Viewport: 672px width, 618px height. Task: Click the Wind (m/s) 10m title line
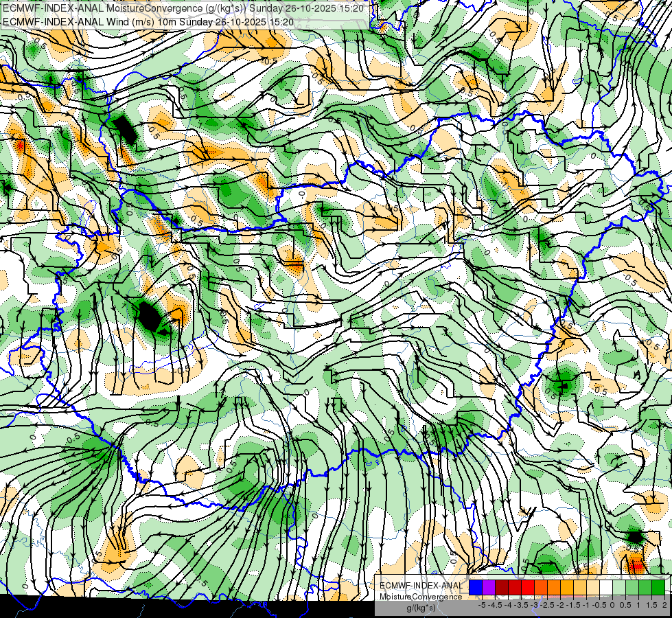click(x=148, y=21)
